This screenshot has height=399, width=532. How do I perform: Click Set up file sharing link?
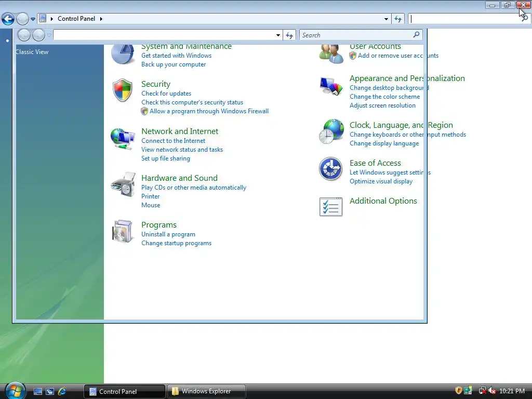point(166,158)
